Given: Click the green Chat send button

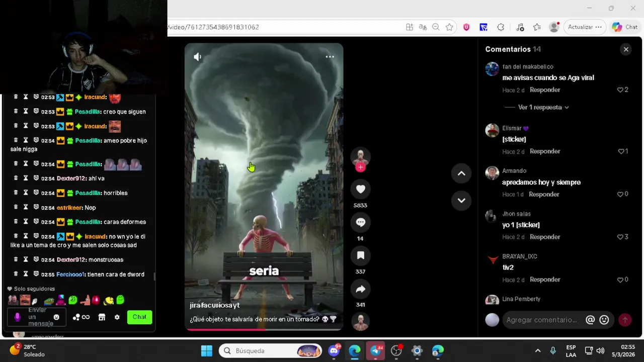Looking at the screenshot, I should 139,317.
